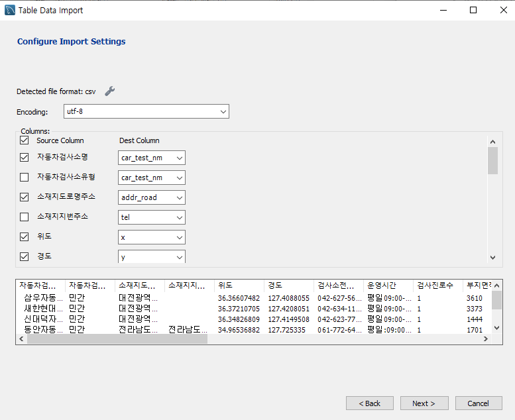Open the addr_road destination dropdown
Screen dimensions: 515x420
[x=151, y=197]
